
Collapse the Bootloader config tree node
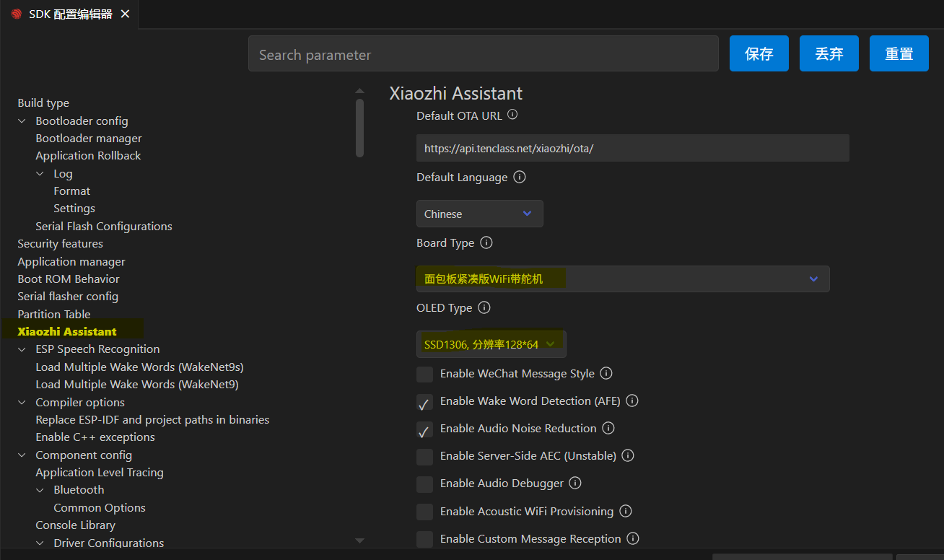pos(22,121)
